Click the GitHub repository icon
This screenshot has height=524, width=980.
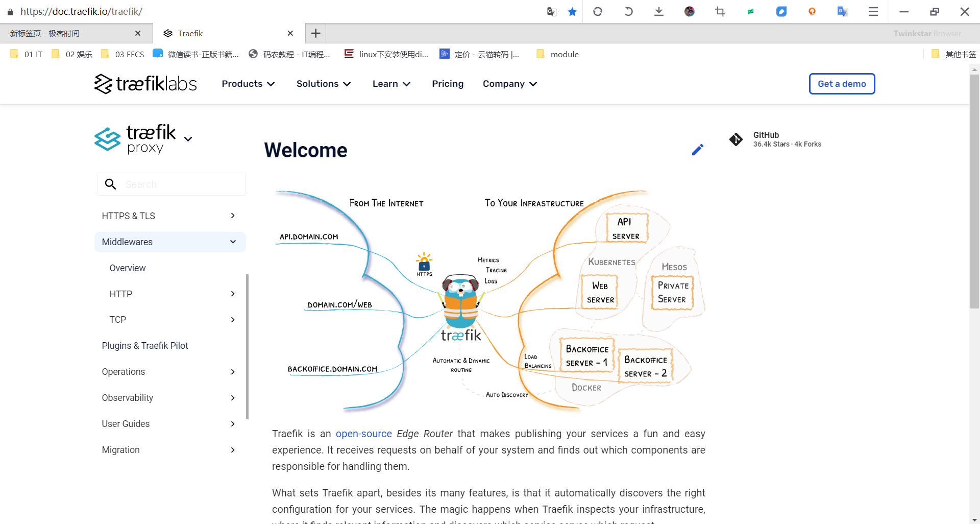coord(736,139)
